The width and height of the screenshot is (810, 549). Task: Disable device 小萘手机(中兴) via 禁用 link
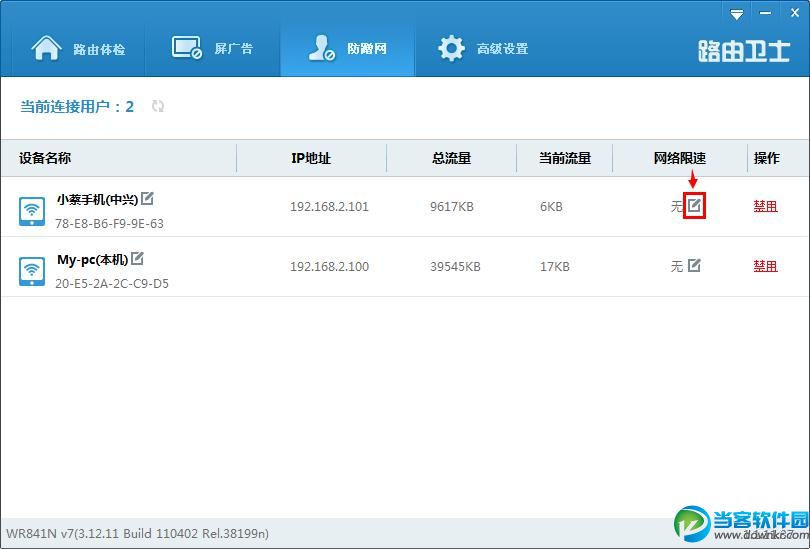pyautogui.click(x=765, y=206)
